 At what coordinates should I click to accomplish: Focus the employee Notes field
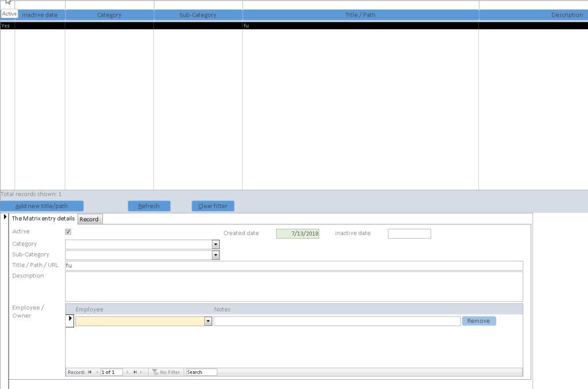click(336, 321)
